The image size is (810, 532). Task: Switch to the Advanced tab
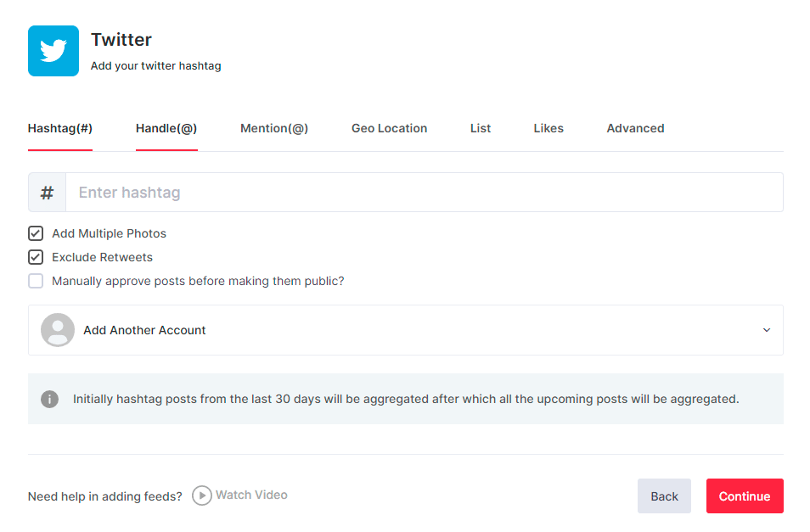635,129
